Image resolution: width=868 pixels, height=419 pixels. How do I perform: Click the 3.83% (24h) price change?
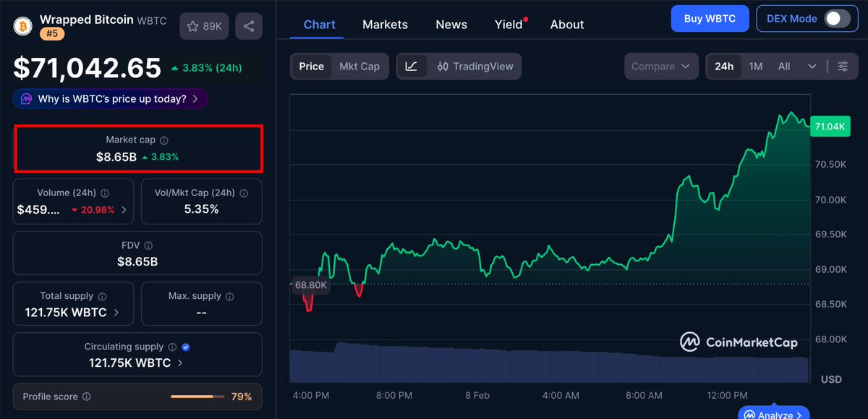click(x=206, y=69)
